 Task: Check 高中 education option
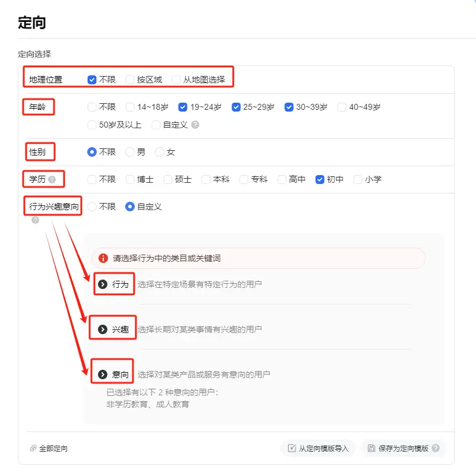click(282, 179)
